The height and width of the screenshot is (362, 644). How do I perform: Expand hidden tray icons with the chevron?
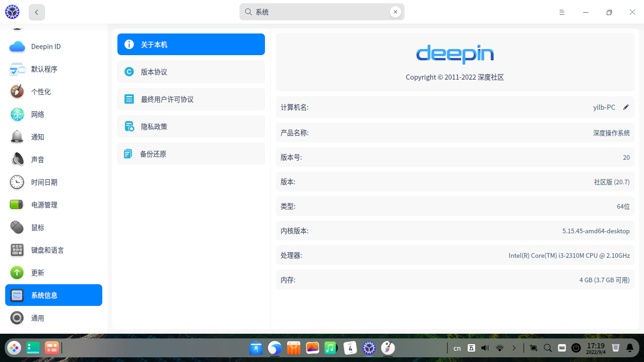pyautogui.click(x=514, y=348)
